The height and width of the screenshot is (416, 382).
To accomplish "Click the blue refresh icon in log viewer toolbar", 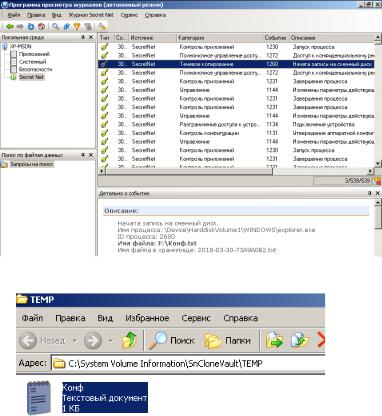I will click(x=31, y=26).
